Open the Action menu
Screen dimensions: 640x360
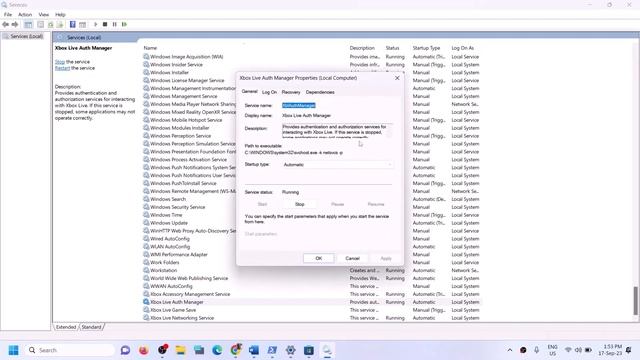pyautogui.click(x=25, y=14)
